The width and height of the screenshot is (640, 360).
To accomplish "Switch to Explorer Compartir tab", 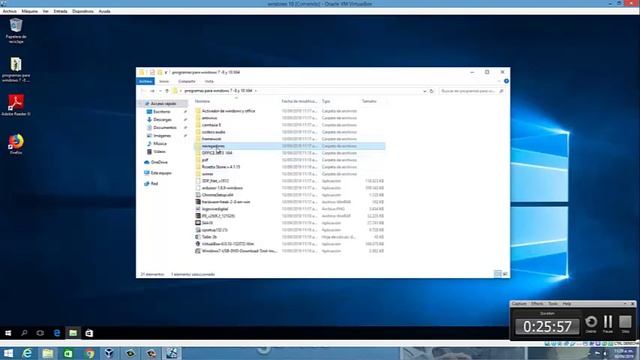I will point(187,81).
